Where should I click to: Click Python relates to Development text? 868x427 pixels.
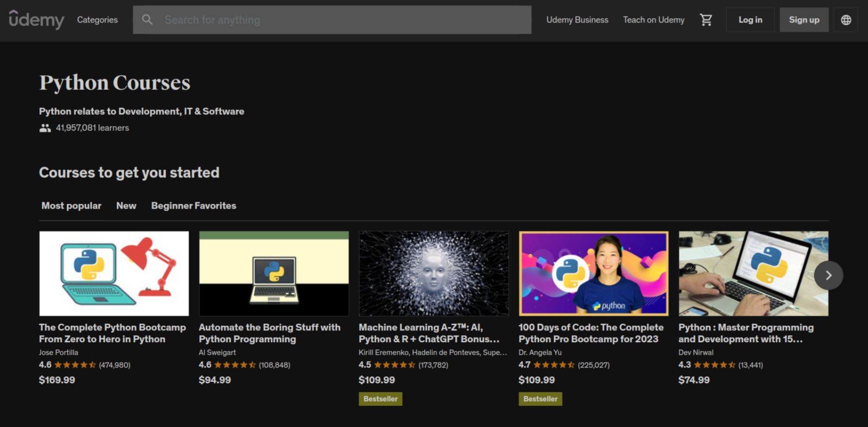point(142,111)
